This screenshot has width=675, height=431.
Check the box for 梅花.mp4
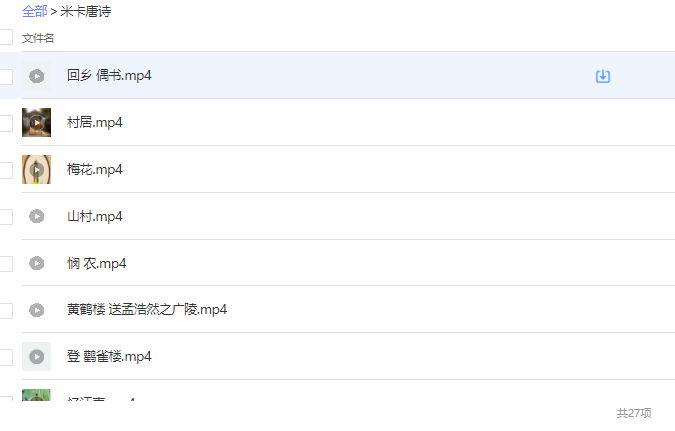click(5, 170)
